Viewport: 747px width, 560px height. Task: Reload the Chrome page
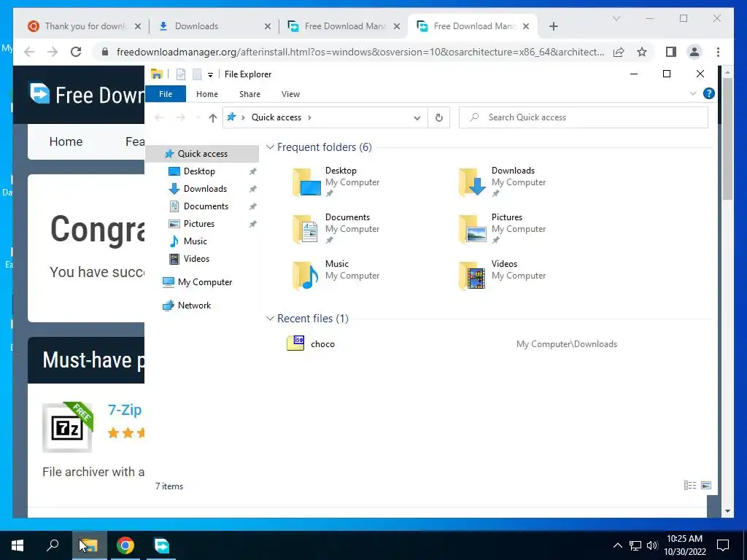coord(76,52)
